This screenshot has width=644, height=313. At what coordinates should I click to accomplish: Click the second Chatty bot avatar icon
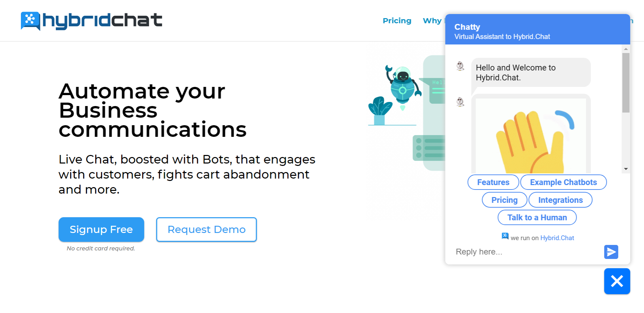tap(460, 102)
